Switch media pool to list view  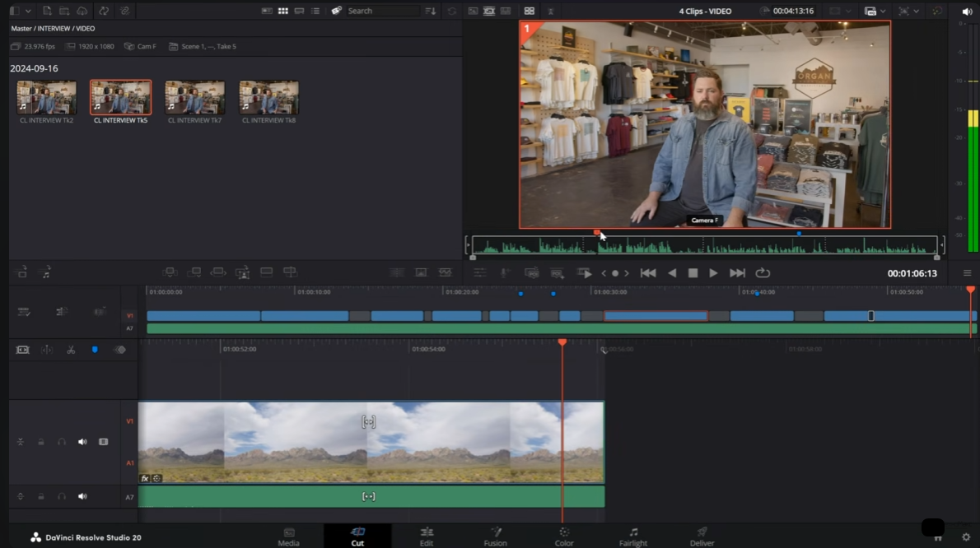[315, 11]
